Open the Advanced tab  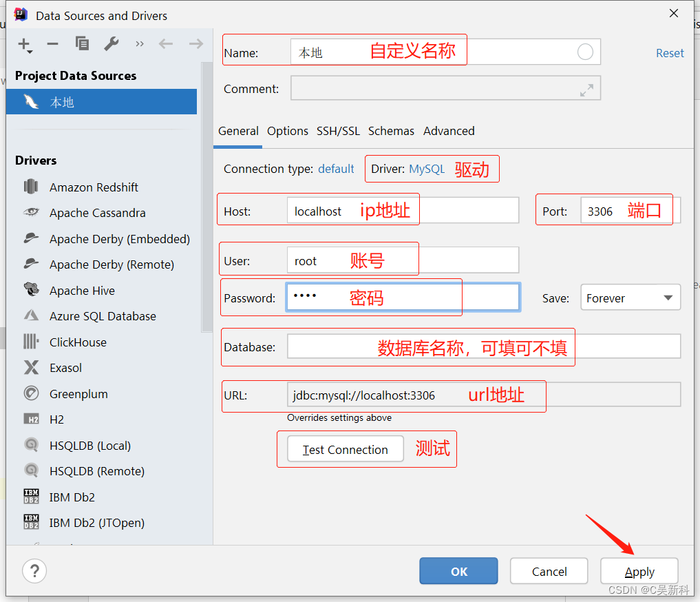449,132
